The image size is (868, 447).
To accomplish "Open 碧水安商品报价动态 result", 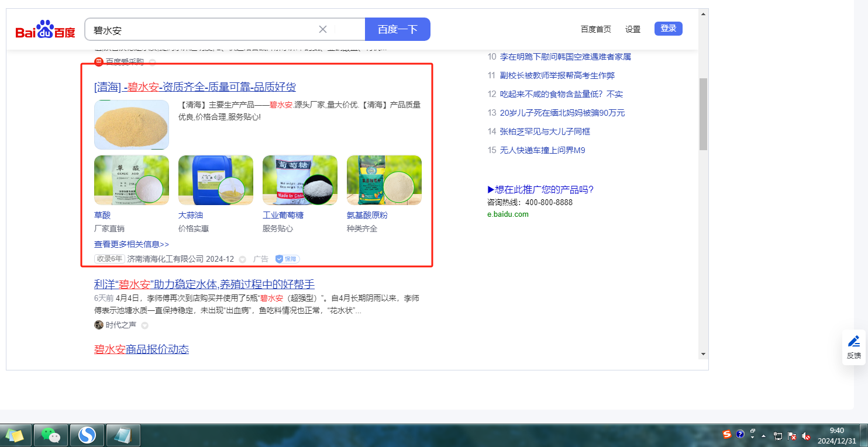I will [x=142, y=349].
